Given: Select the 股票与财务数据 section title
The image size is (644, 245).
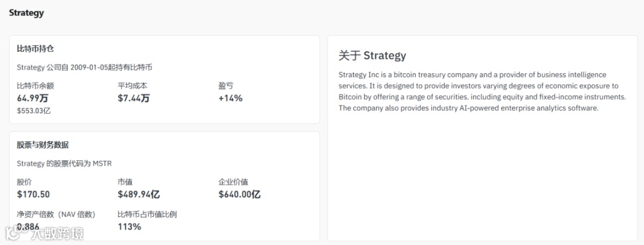Looking at the screenshot, I should coord(42,145).
